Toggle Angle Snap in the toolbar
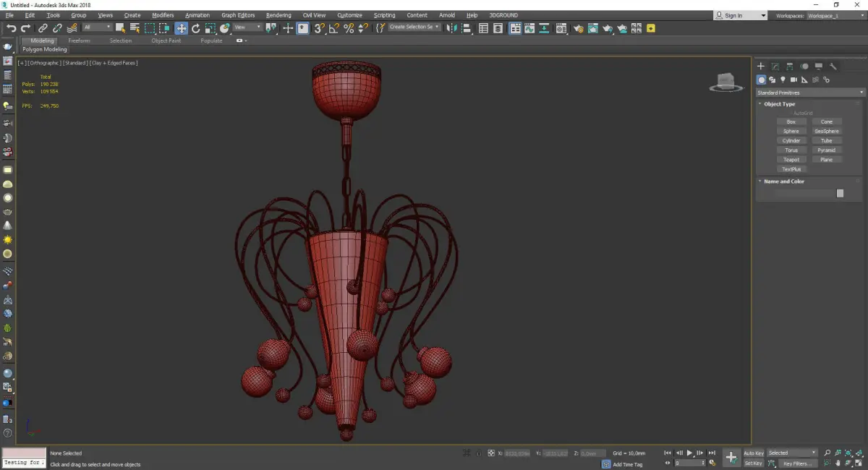This screenshot has height=470, width=868. pyautogui.click(x=333, y=28)
